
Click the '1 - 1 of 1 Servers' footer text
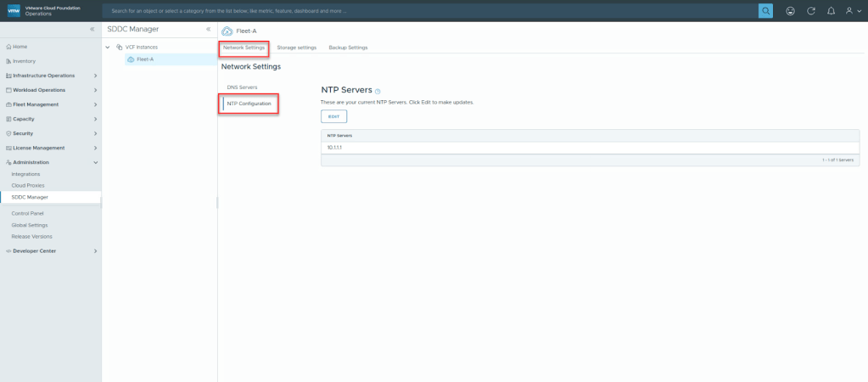pyautogui.click(x=837, y=160)
